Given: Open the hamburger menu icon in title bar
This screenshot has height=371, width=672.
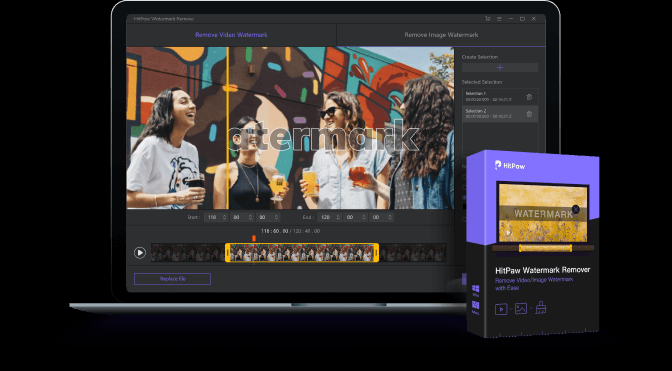Looking at the screenshot, I should (499, 19).
